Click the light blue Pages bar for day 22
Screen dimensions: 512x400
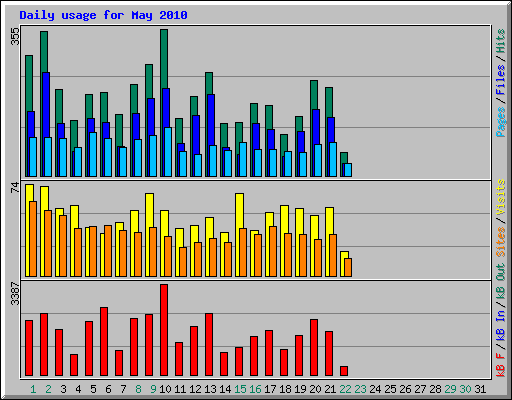click(348, 170)
